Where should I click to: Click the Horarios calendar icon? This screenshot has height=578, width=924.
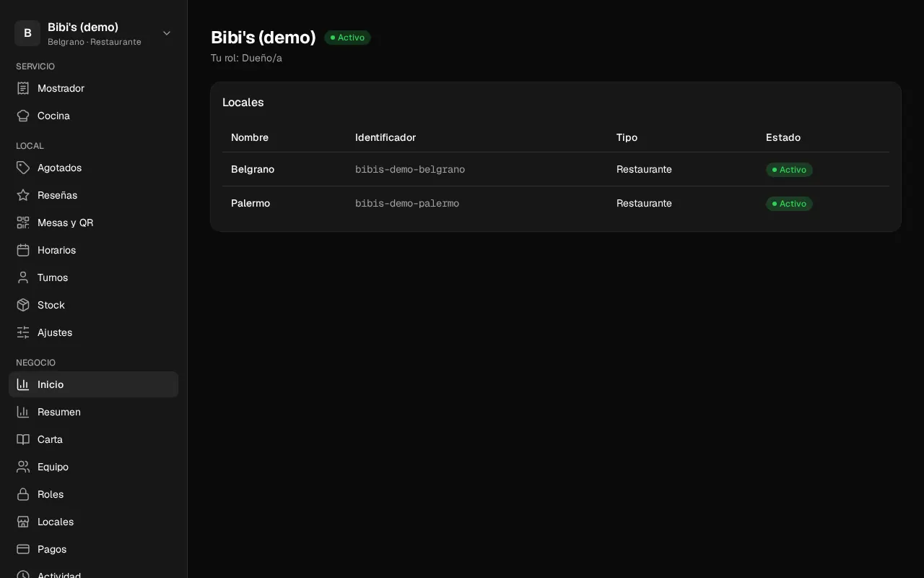23,250
